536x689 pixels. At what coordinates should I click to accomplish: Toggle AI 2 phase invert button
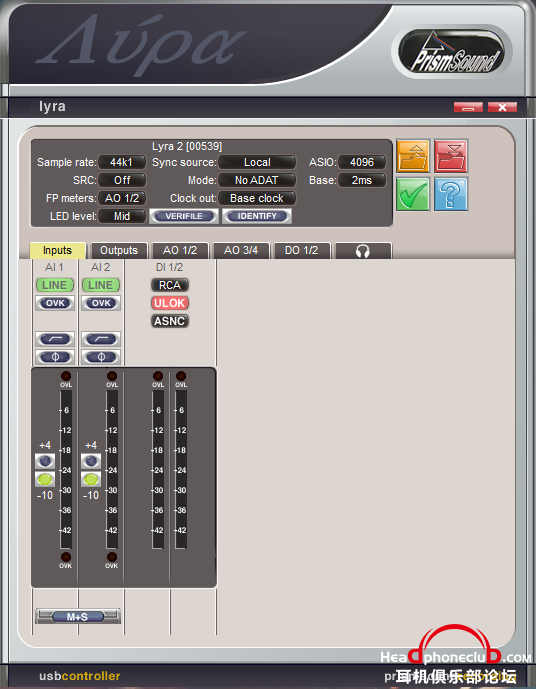click(x=101, y=357)
